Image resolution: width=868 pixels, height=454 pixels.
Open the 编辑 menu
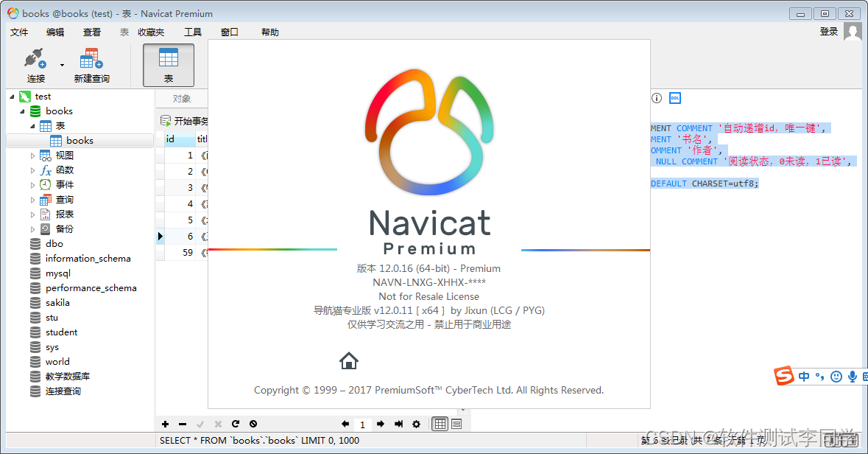point(55,32)
